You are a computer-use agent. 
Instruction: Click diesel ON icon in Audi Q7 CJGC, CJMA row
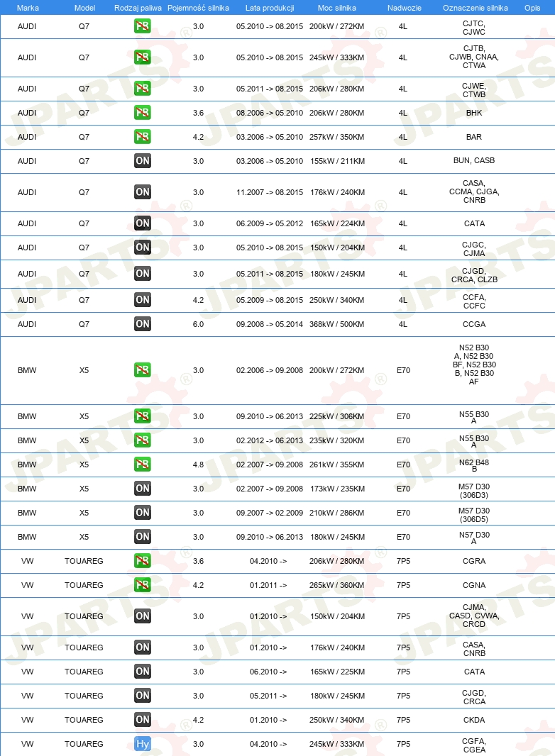[x=143, y=248]
